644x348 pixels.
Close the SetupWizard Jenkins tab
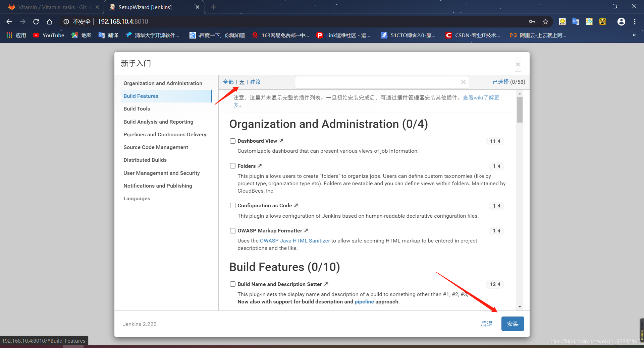click(x=197, y=7)
